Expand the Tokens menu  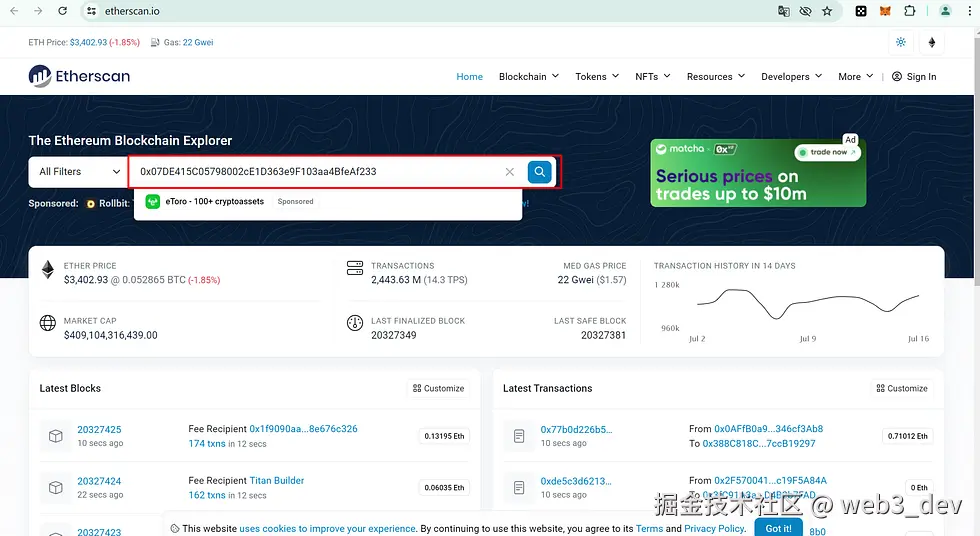pyautogui.click(x=597, y=76)
